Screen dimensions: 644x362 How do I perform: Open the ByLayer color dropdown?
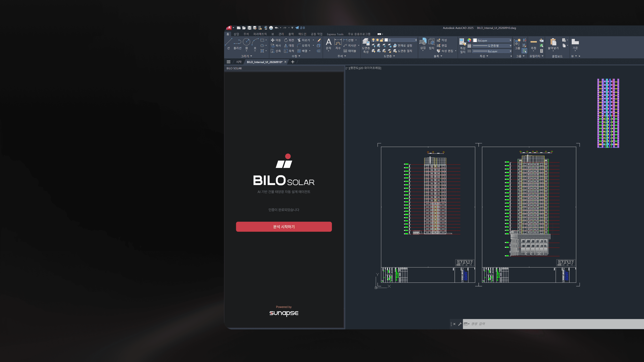point(492,40)
